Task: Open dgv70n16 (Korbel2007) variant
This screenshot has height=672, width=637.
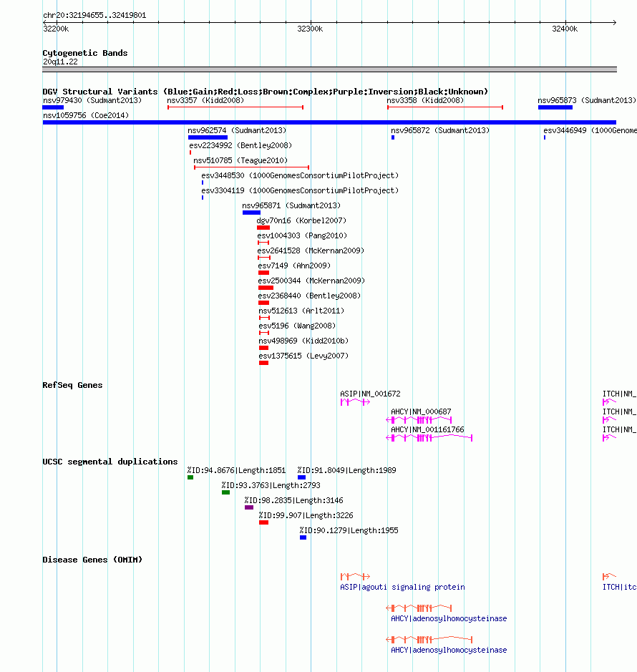Action: tap(301, 220)
